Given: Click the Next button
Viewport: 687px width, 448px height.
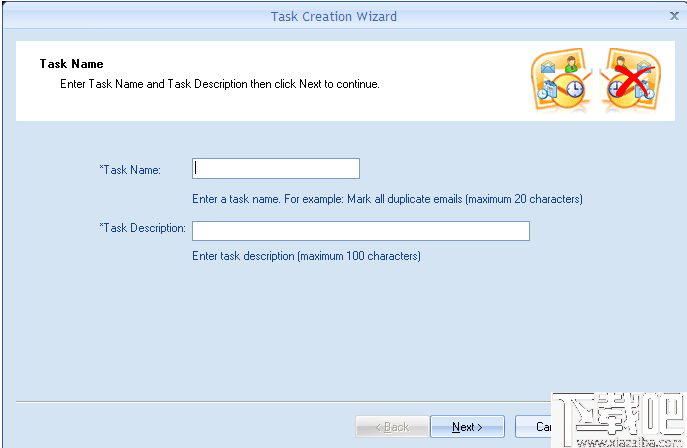Looking at the screenshot, I should click(467, 427).
